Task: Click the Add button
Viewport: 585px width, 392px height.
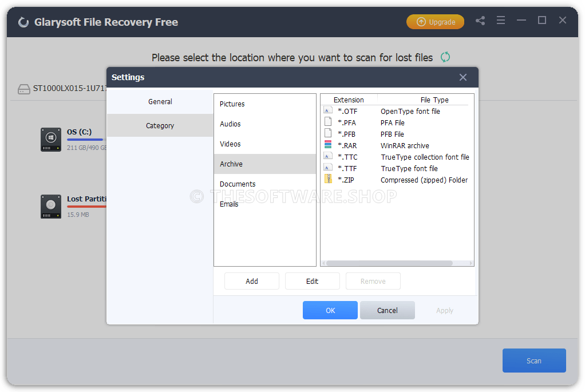Action: (252, 281)
